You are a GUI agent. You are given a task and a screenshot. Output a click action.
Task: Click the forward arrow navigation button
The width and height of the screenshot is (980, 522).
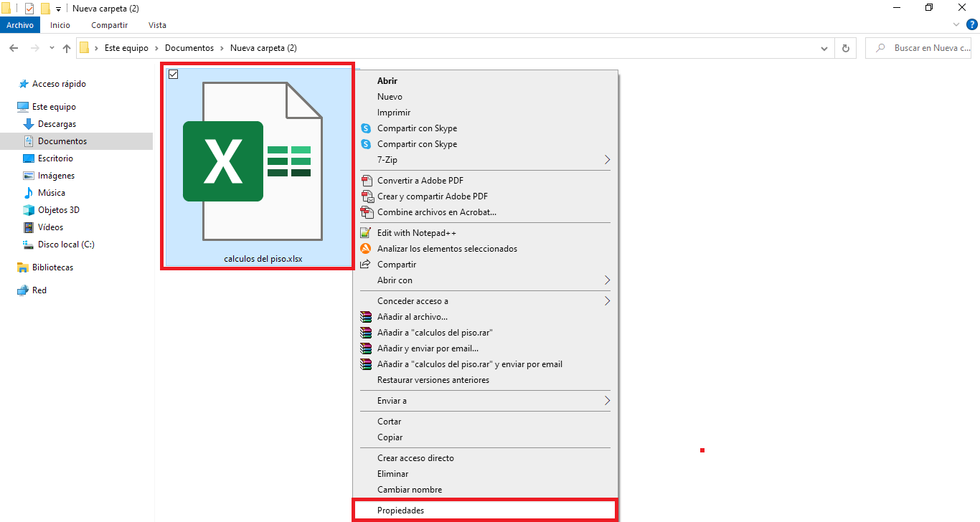pyautogui.click(x=34, y=48)
